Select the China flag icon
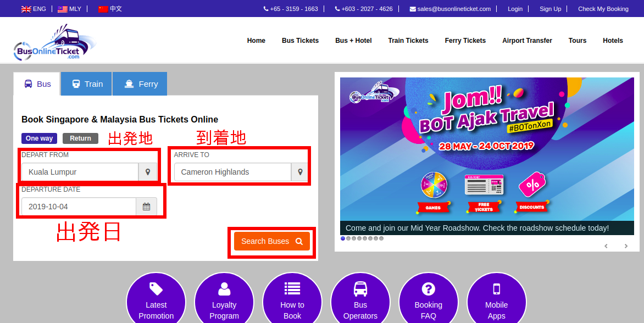This screenshot has width=644, height=323. pos(103,9)
